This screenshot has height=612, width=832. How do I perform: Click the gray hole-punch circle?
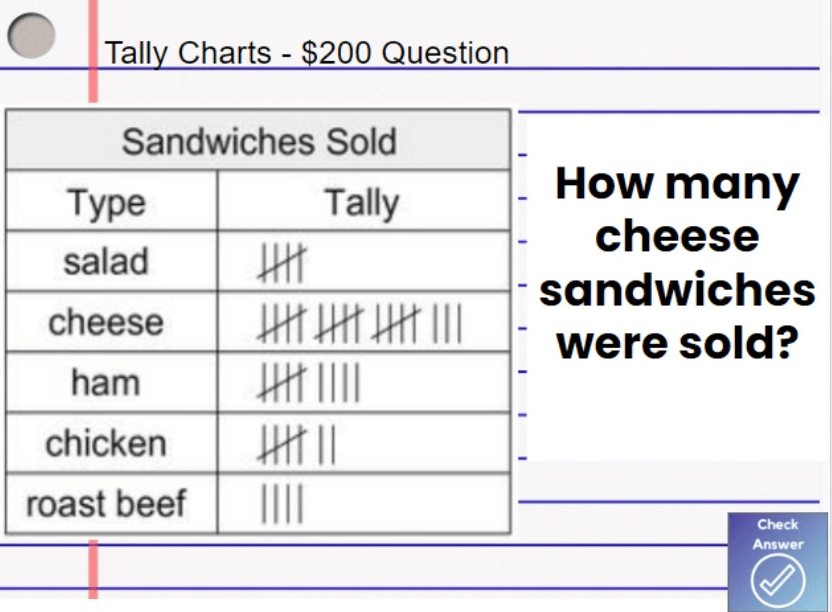tap(31, 35)
